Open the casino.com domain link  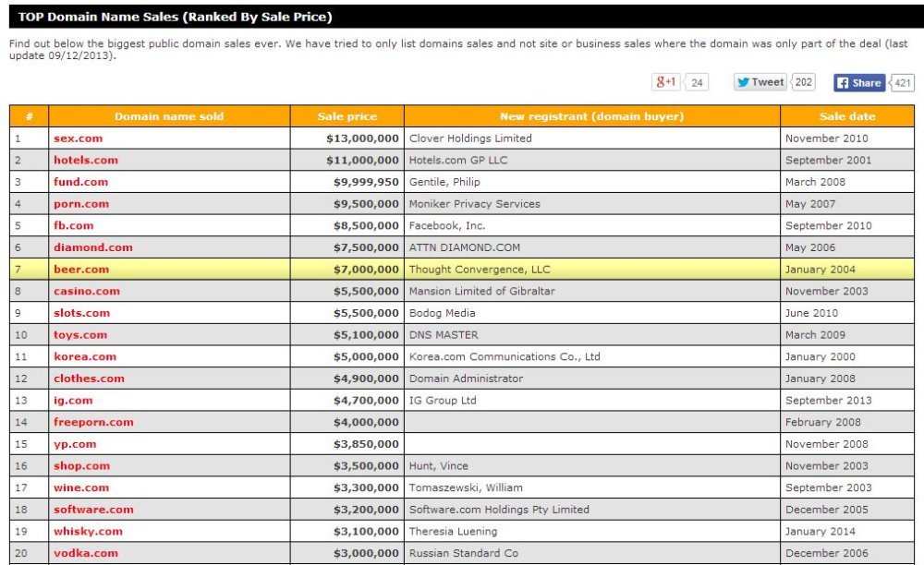[87, 291]
